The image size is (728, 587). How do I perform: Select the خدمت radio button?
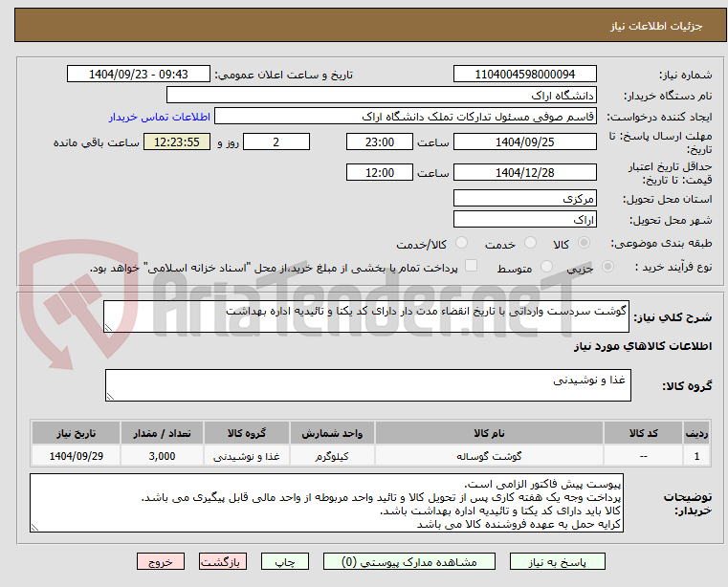(x=530, y=243)
